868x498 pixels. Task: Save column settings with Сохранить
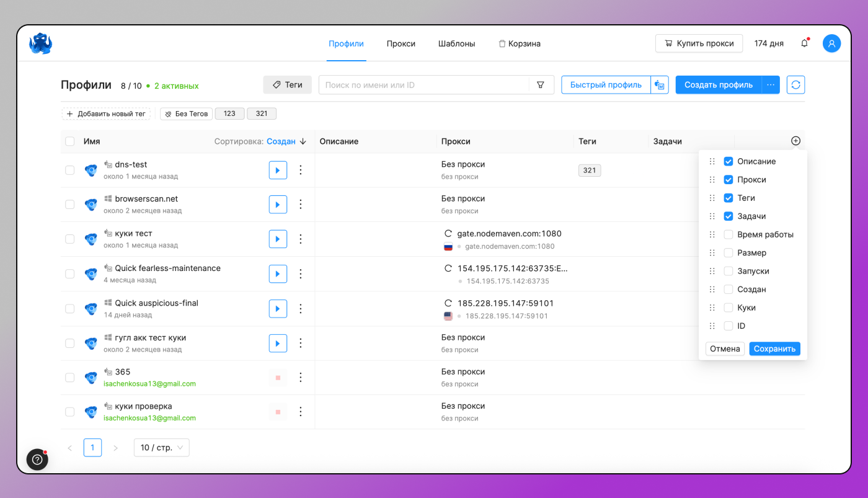point(774,349)
